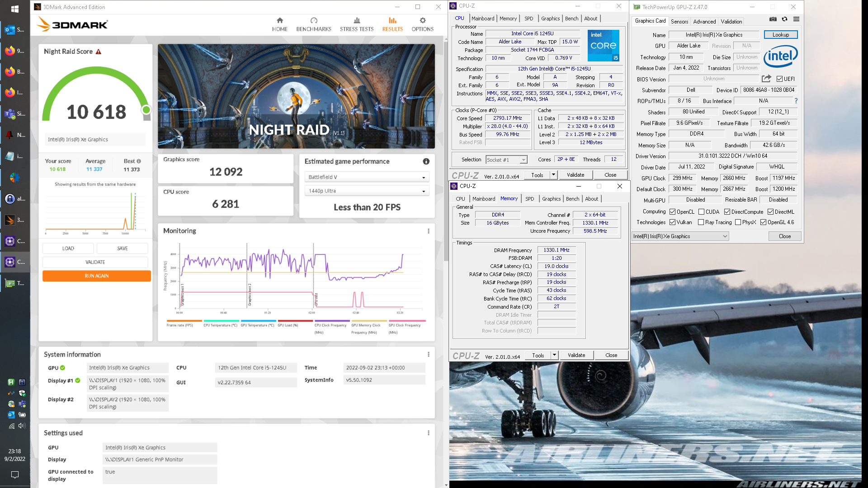The image size is (868, 488).
Task: Toggle OpenCL checkbox in GPU-Z
Action: click(x=673, y=212)
